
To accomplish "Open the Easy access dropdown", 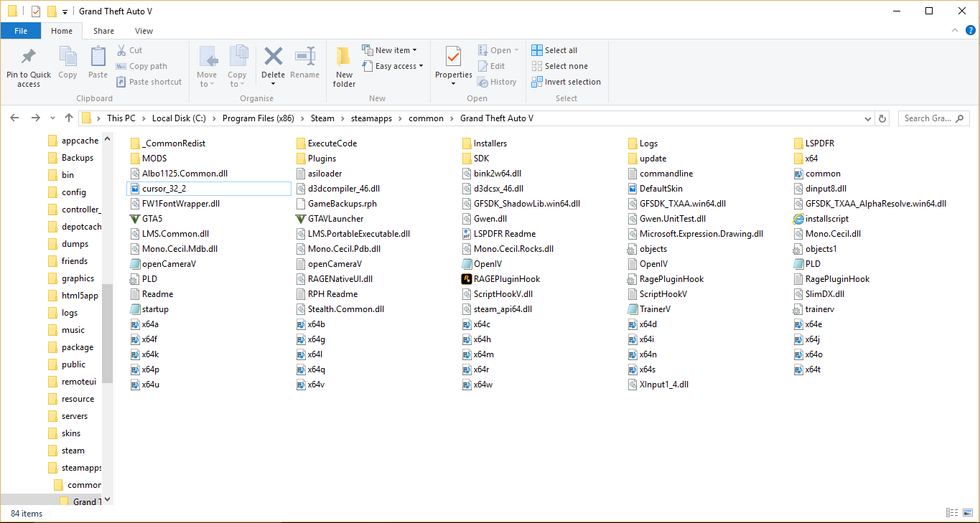I will 392,66.
